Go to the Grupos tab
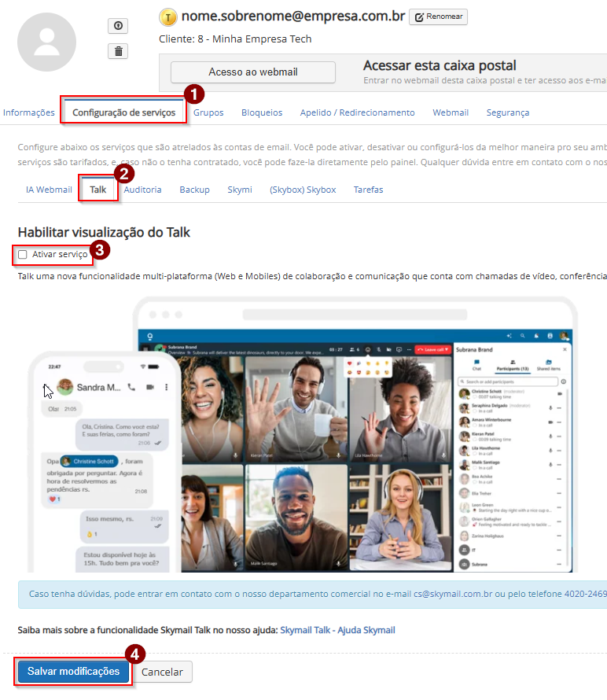Image resolution: width=607 pixels, height=700 pixels. click(208, 112)
